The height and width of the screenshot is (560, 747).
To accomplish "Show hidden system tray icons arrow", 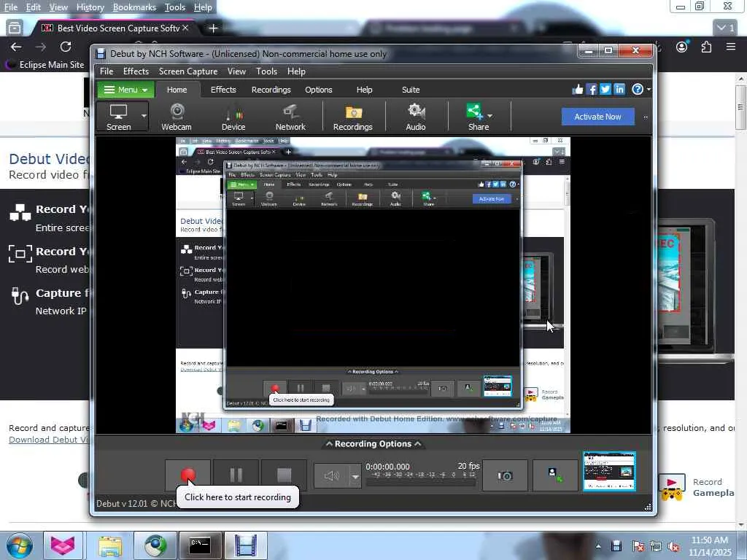I will point(598,545).
